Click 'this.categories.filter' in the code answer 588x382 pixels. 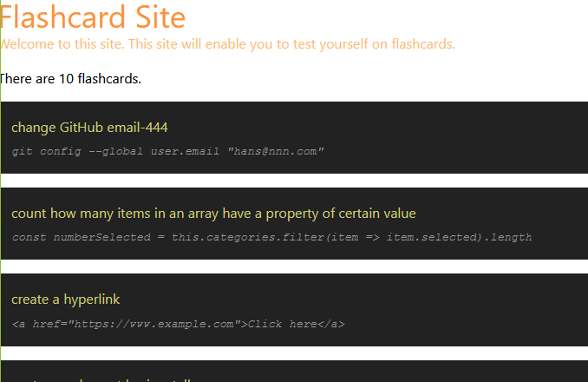point(248,237)
